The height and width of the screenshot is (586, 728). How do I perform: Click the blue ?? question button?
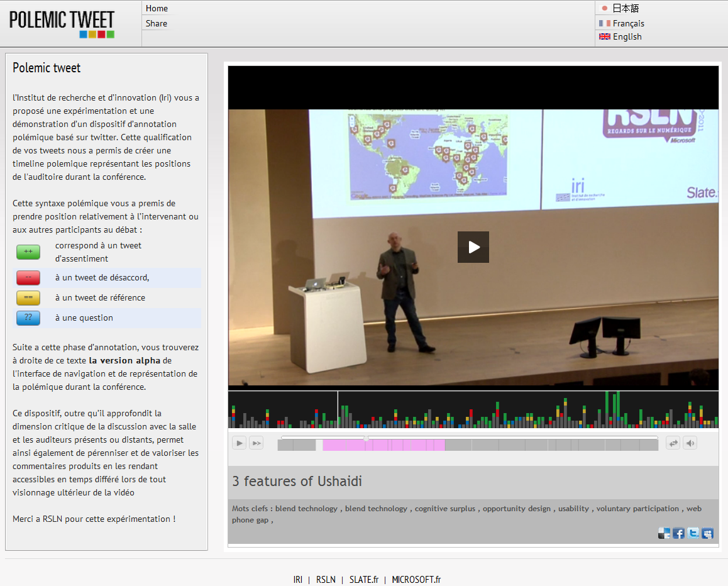tap(28, 318)
